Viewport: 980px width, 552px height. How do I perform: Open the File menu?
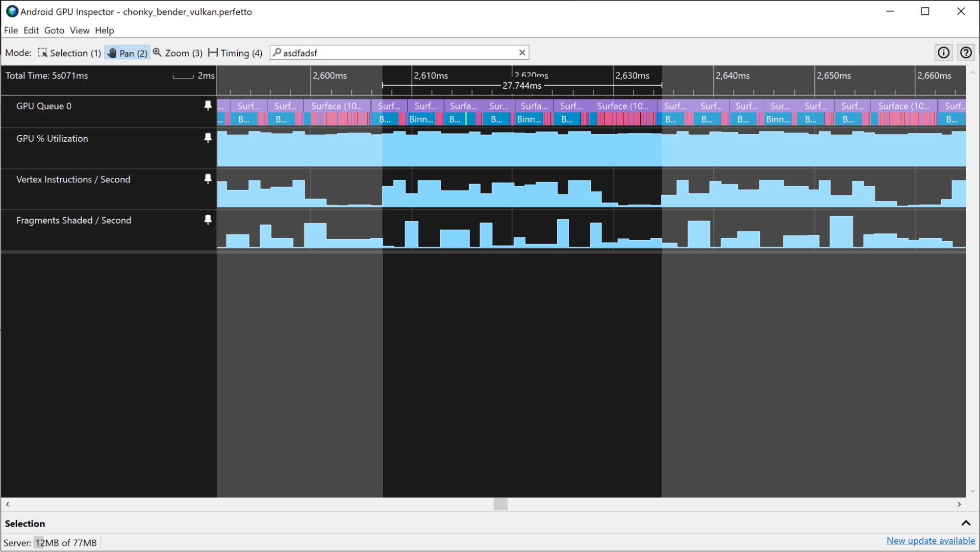click(11, 30)
